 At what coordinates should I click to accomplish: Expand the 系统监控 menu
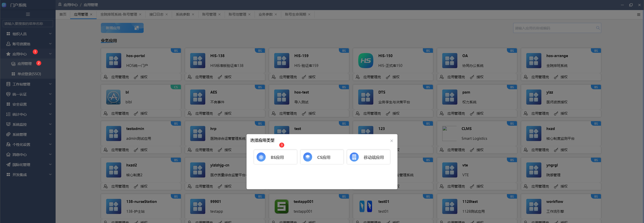pos(28,124)
